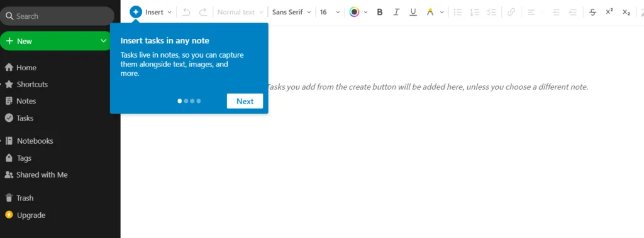Click the first tooltip progress dot
The height and width of the screenshot is (238, 644).
tap(179, 101)
